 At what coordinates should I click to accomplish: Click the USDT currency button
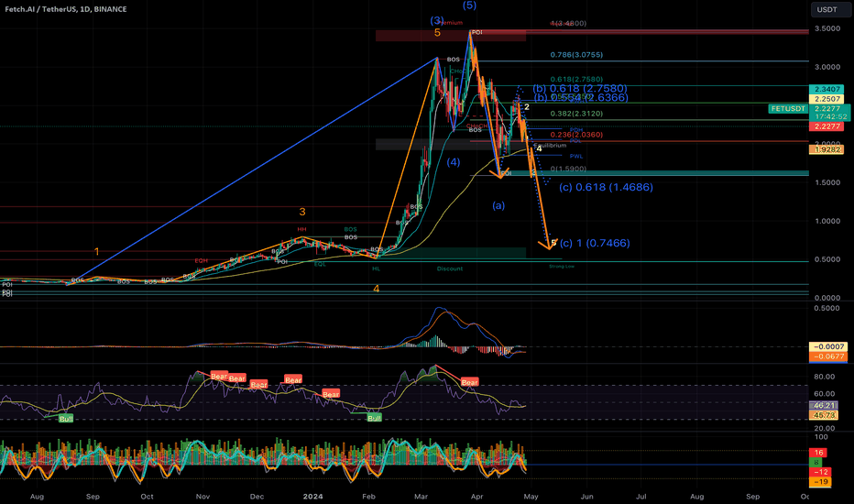tap(827, 9)
